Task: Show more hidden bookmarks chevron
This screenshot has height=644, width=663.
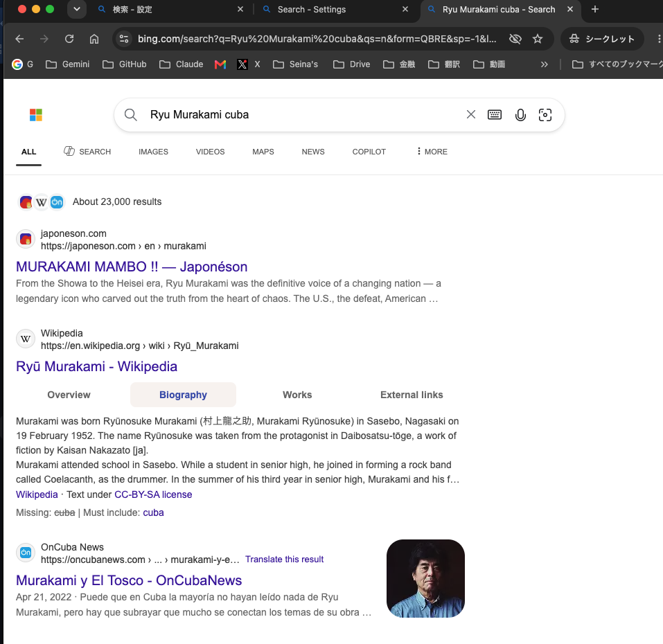Action: [544, 64]
